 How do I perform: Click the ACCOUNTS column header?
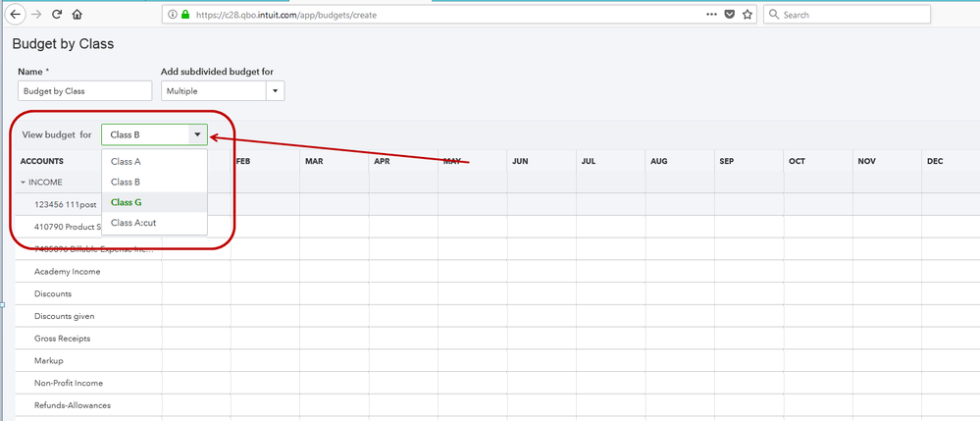(42, 161)
